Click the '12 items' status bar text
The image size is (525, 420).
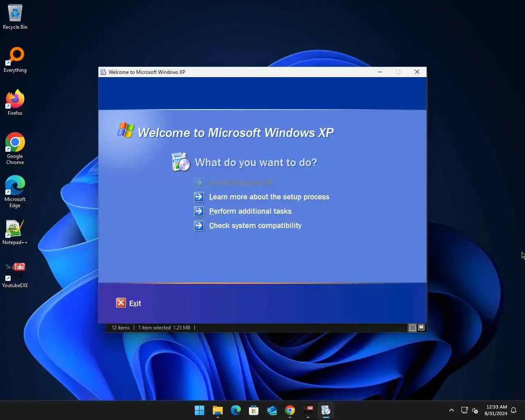121,328
